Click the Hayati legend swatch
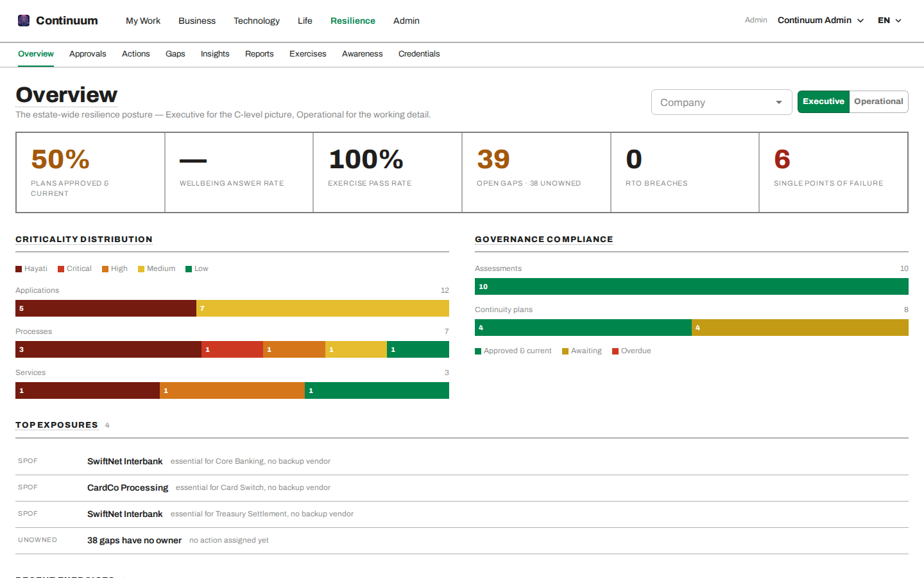The image size is (924, 578). 19,269
